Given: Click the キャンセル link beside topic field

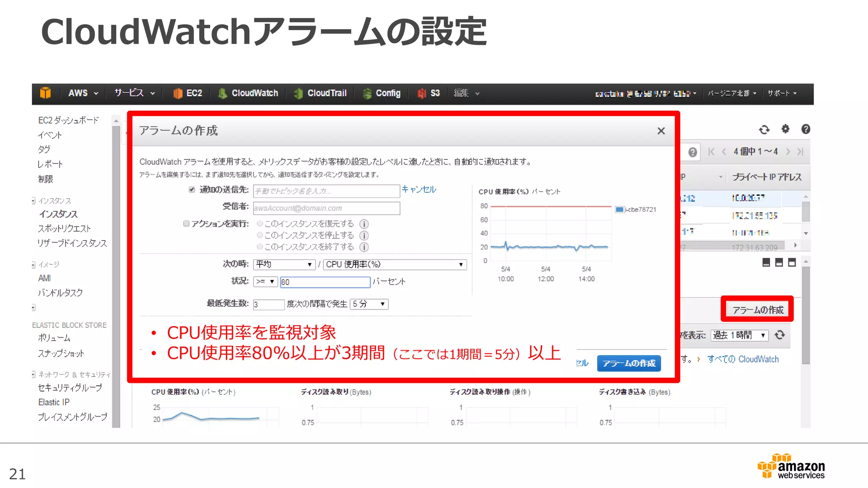Looking at the screenshot, I should click(x=419, y=189).
